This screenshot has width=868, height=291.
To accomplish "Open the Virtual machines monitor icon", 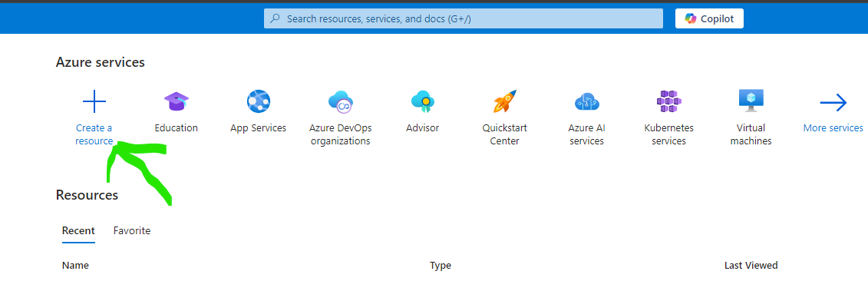I will point(751,101).
